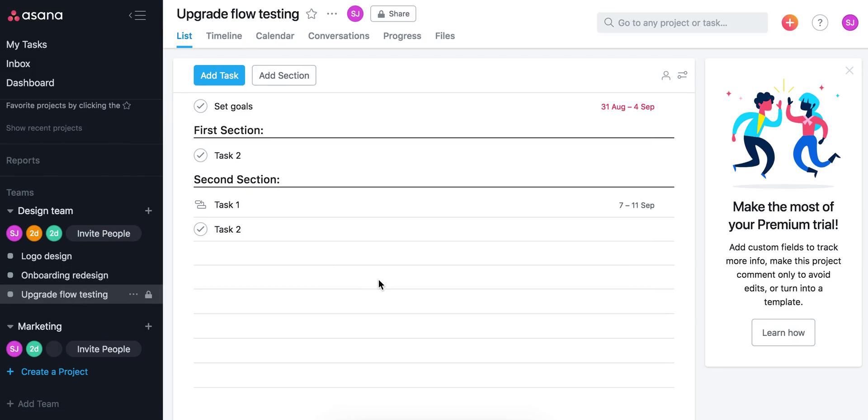Click Invite People in Marketing team
Image resolution: width=868 pixels, height=420 pixels.
104,349
